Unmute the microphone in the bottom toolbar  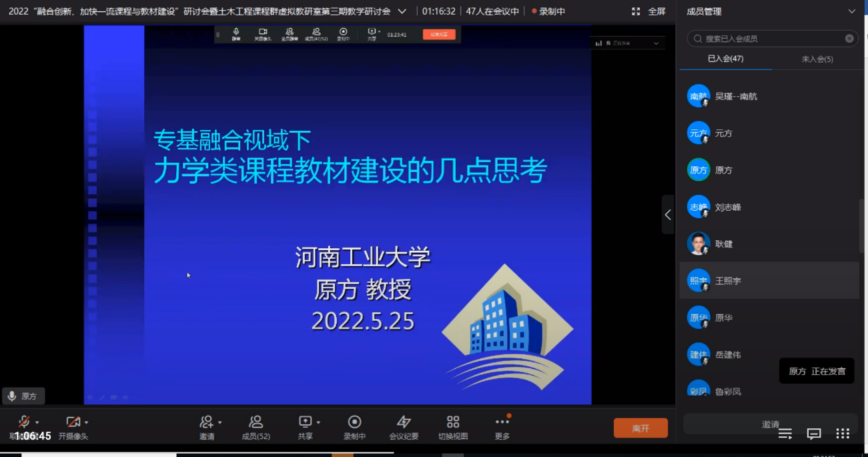click(x=24, y=422)
